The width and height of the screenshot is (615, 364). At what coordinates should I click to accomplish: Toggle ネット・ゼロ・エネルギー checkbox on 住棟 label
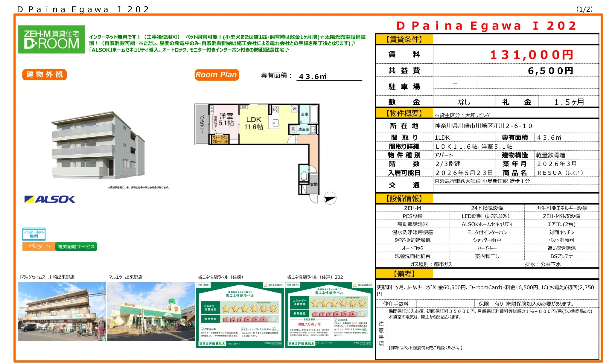coord(243,329)
